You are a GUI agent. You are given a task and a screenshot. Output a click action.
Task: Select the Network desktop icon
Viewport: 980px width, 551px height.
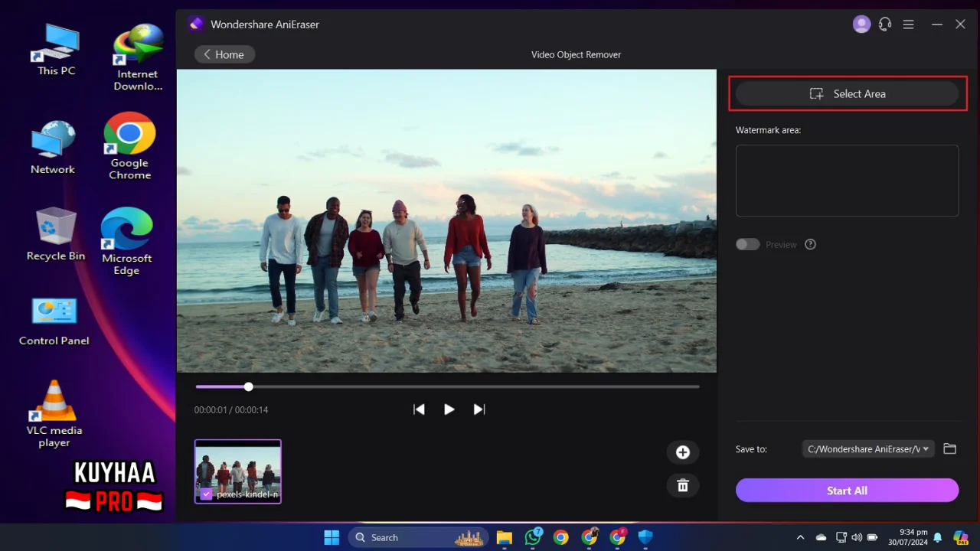[53, 148]
